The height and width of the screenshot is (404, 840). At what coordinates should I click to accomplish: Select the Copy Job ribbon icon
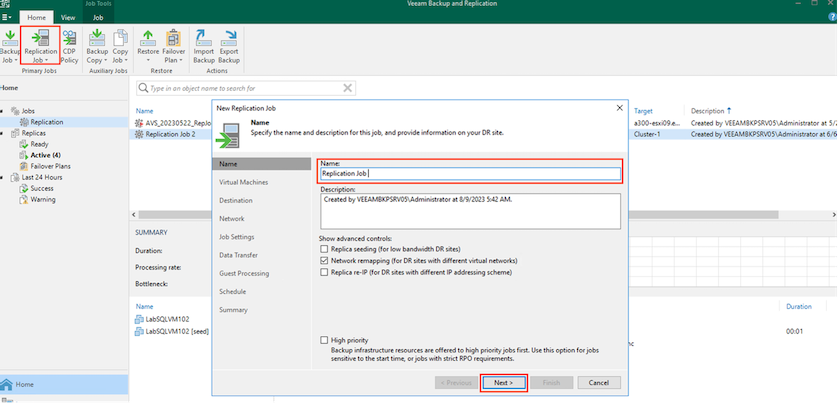(x=120, y=45)
